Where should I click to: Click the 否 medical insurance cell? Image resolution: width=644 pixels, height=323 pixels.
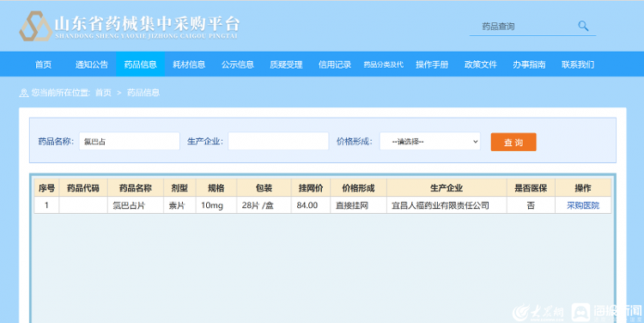click(x=531, y=205)
